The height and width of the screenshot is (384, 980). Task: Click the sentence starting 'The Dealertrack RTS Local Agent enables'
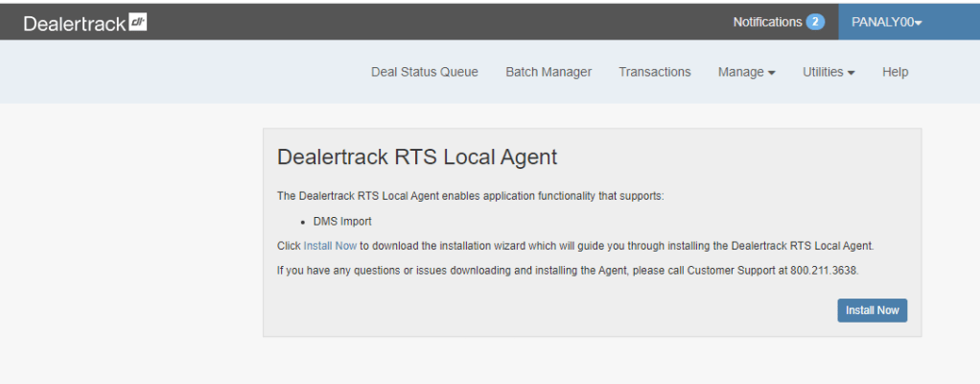point(470,196)
